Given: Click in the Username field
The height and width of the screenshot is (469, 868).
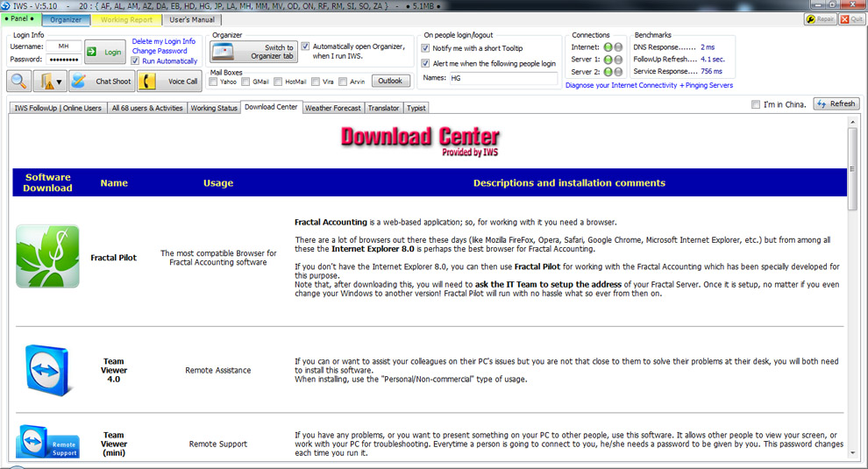Looking at the screenshot, I should click(64, 46).
